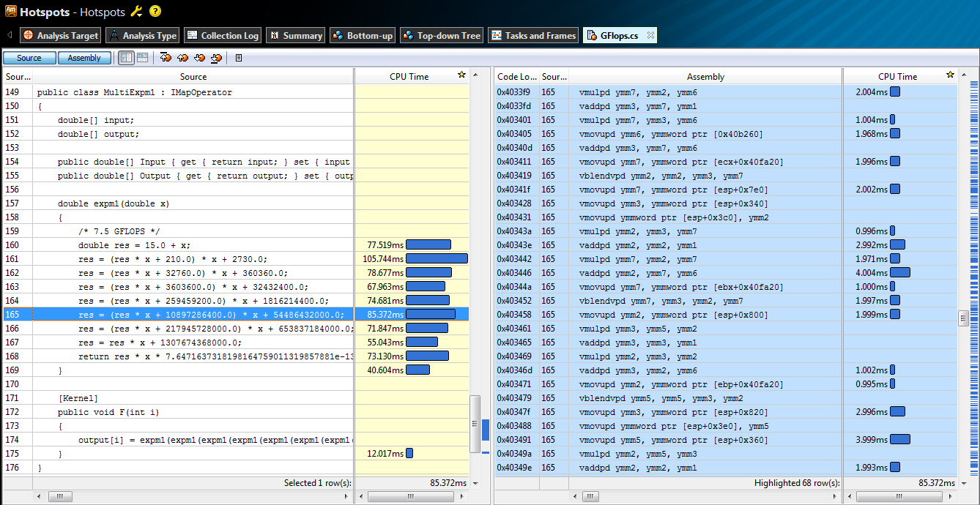Screen dimensions: 980x505
Task: Click the Amplifier application logo icon
Action: pos(10,11)
